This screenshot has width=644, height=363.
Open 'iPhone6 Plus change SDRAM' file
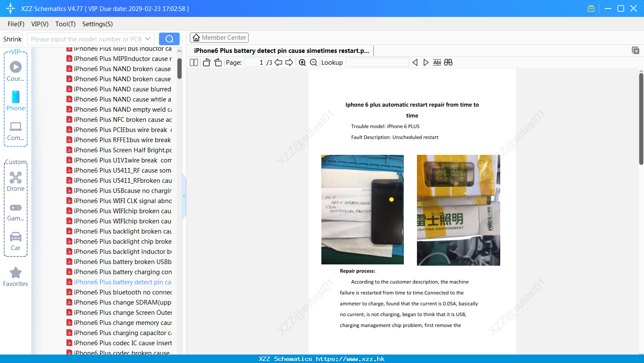[x=119, y=302]
